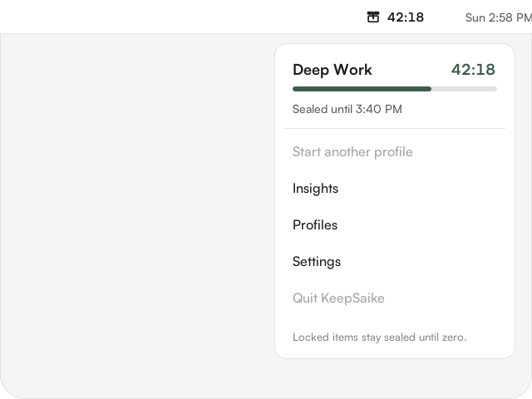This screenshot has height=399, width=532.
Task: Click the 42:18 timer in the menu bar
Action: point(406,17)
